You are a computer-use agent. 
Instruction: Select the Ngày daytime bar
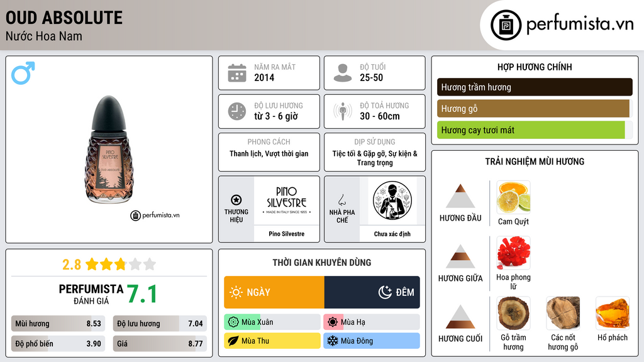(274, 292)
